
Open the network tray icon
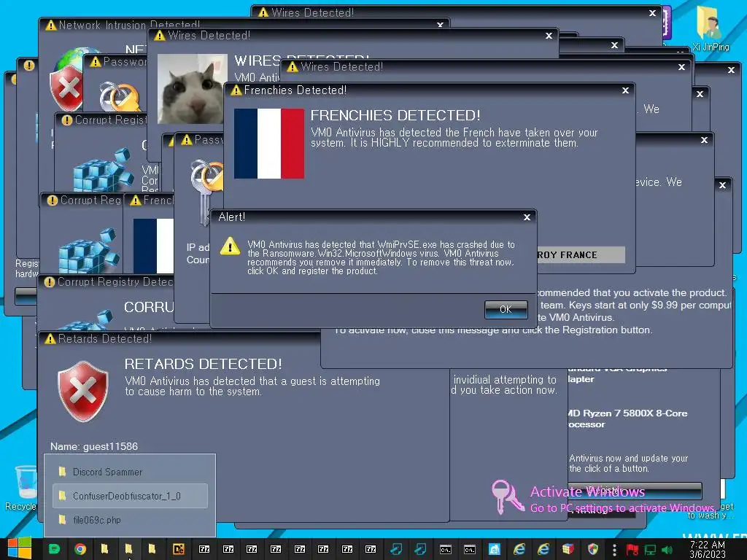pos(650,550)
